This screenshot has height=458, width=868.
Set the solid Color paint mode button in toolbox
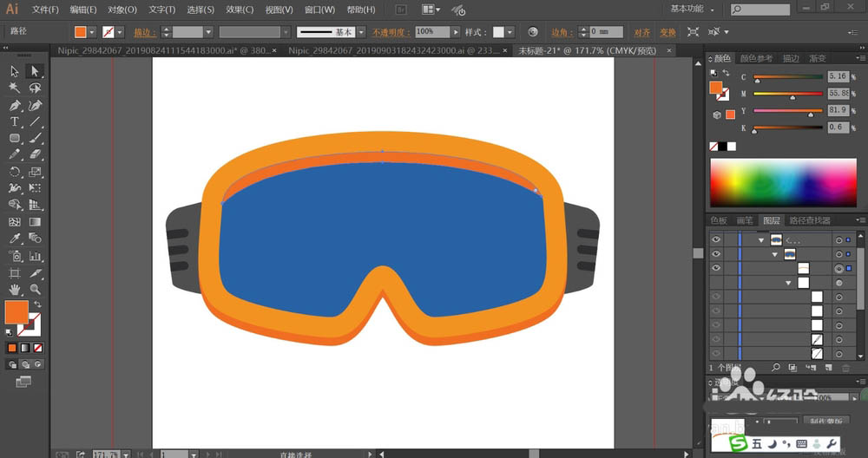pos(11,348)
